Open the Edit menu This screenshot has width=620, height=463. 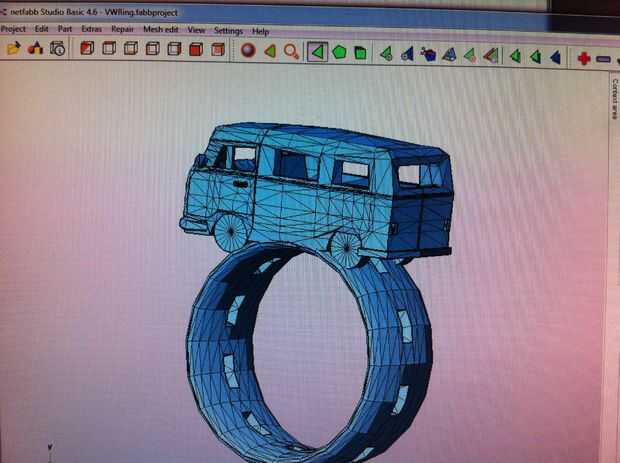pyautogui.click(x=42, y=29)
